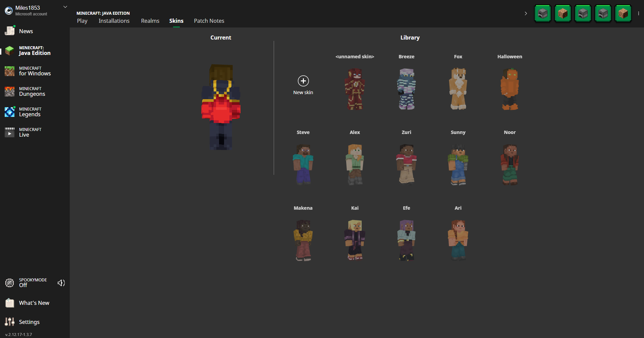
Task: Pick the Steve skin from the library
Action: point(303,164)
